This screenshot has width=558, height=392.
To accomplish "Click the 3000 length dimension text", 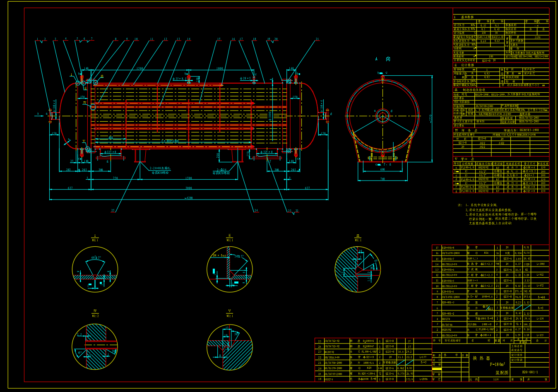I will tap(188, 188).
